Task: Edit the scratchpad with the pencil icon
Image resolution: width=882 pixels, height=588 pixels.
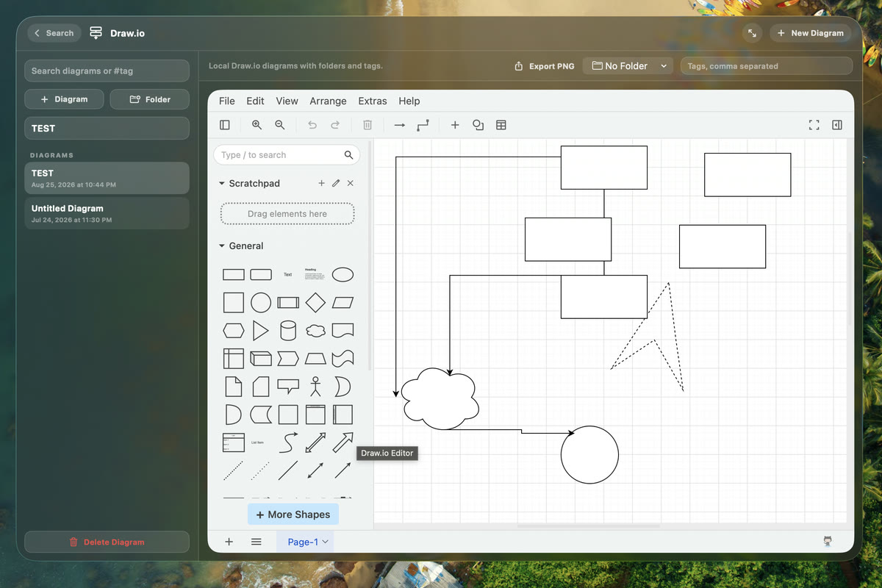Action: coord(336,183)
